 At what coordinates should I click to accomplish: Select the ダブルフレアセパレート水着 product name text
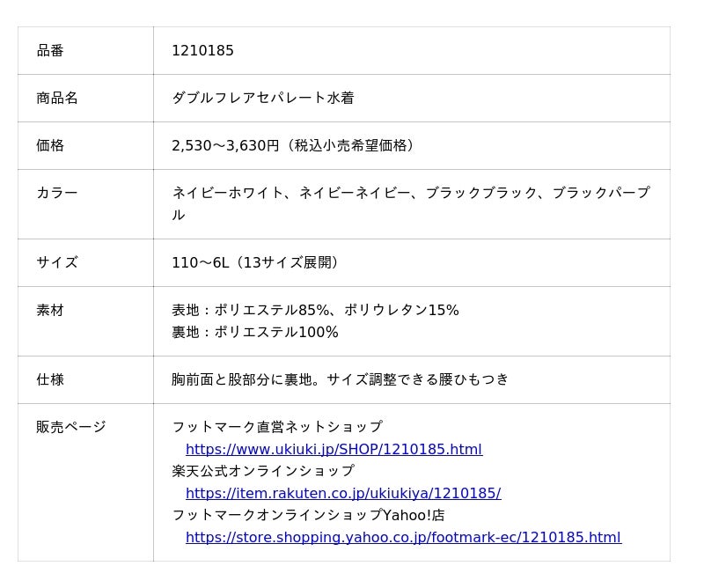[262, 99]
